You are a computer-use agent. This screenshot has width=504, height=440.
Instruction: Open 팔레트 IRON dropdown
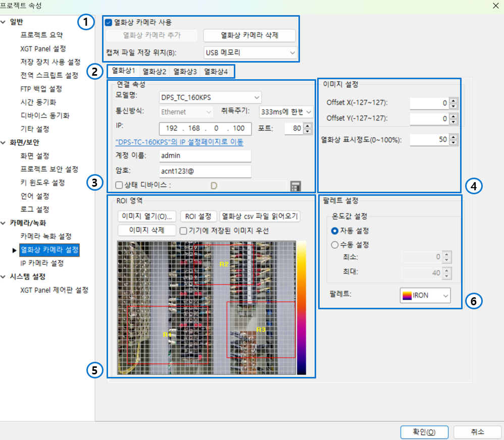[425, 296]
